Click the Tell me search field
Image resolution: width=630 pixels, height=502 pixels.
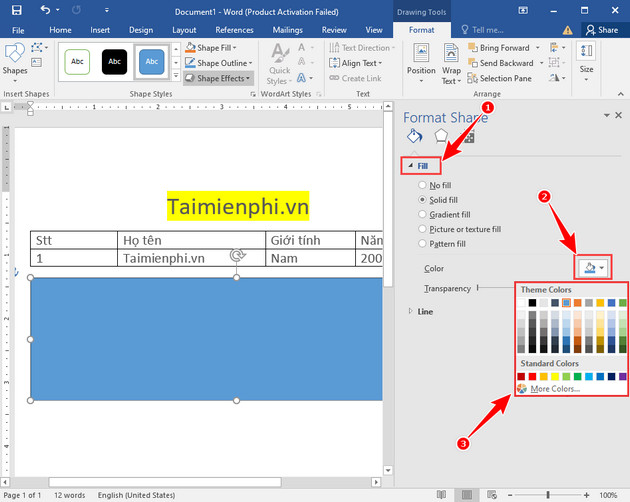coord(483,30)
